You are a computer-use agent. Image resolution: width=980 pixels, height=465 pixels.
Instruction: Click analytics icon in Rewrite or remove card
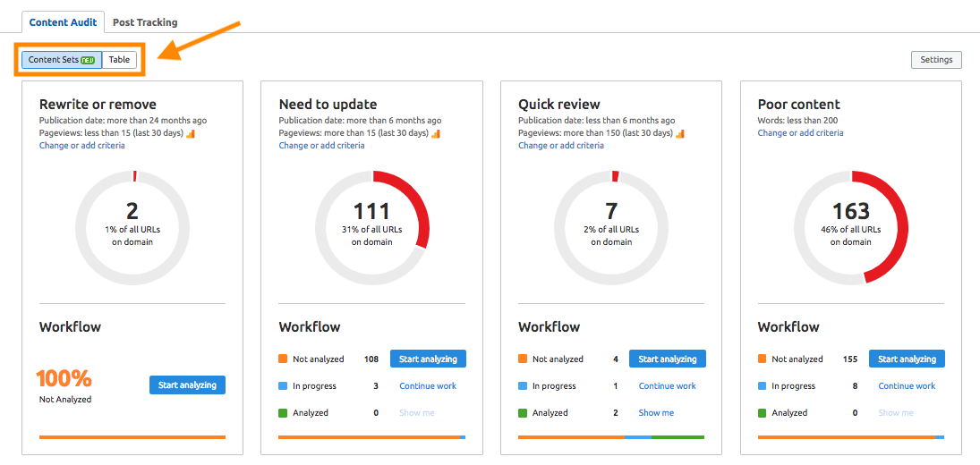(190, 133)
